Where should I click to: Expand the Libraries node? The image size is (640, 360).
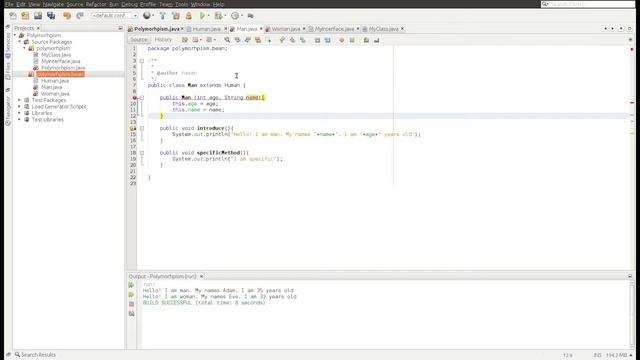[x=19, y=113]
